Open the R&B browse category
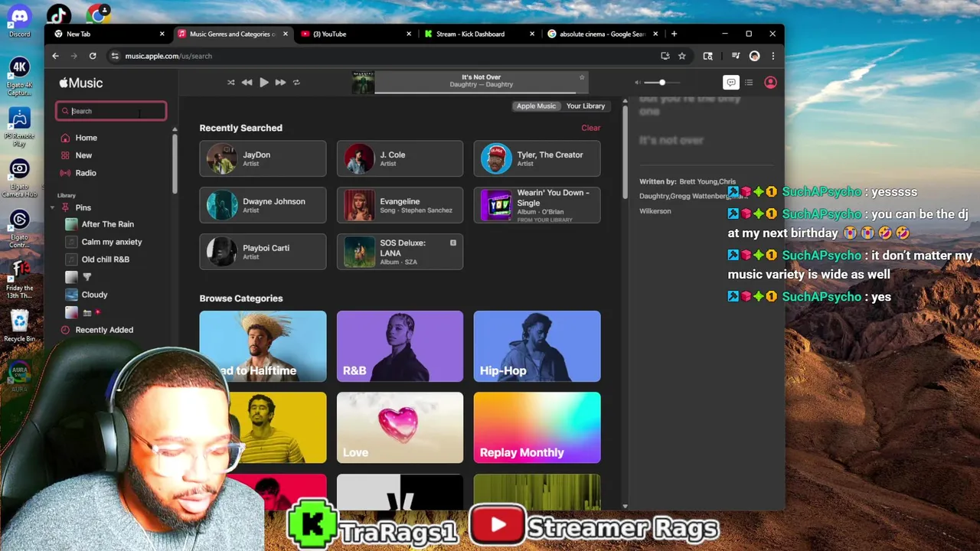 click(400, 346)
